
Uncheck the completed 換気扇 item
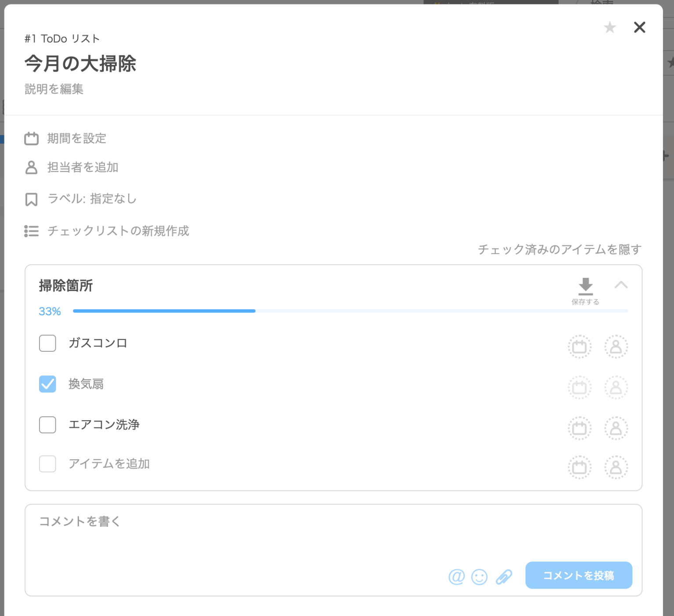point(47,384)
